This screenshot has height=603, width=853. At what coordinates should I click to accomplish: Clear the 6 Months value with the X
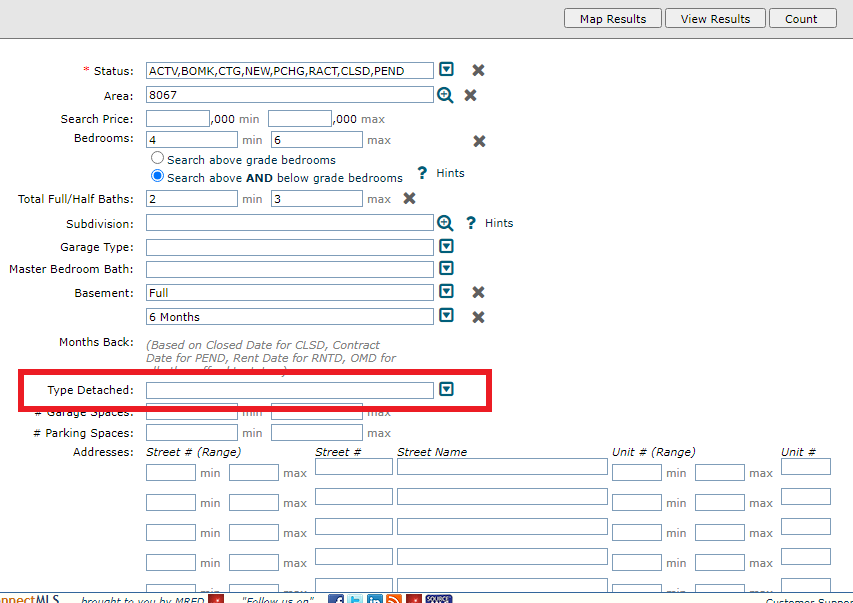pos(478,317)
